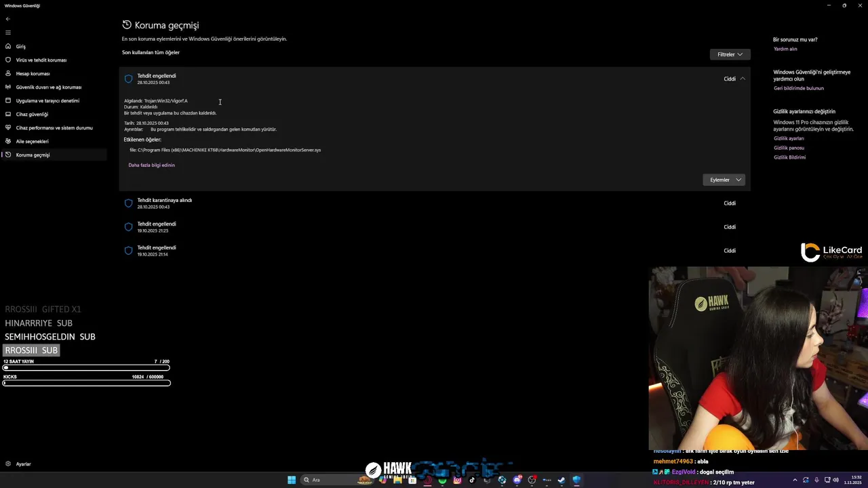Open Discord from the taskbar

tap(517, 480)
